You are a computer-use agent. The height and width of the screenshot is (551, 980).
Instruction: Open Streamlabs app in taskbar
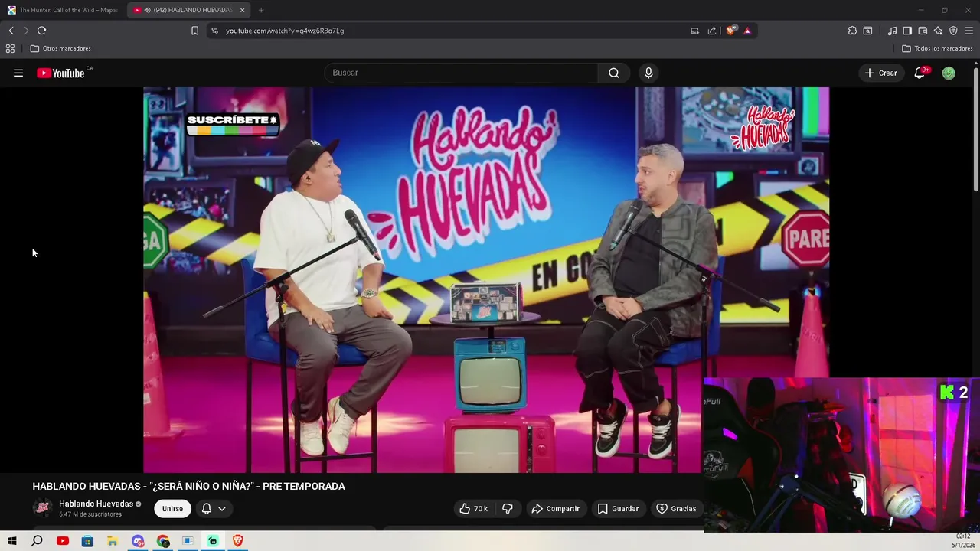[x=213, y=541]
